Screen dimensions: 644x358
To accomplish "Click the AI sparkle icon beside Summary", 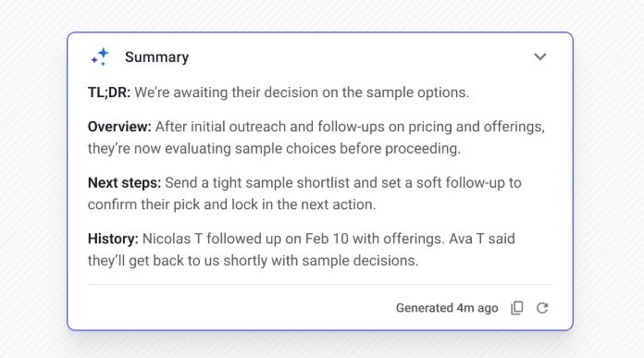I will (x=100, y=57).
